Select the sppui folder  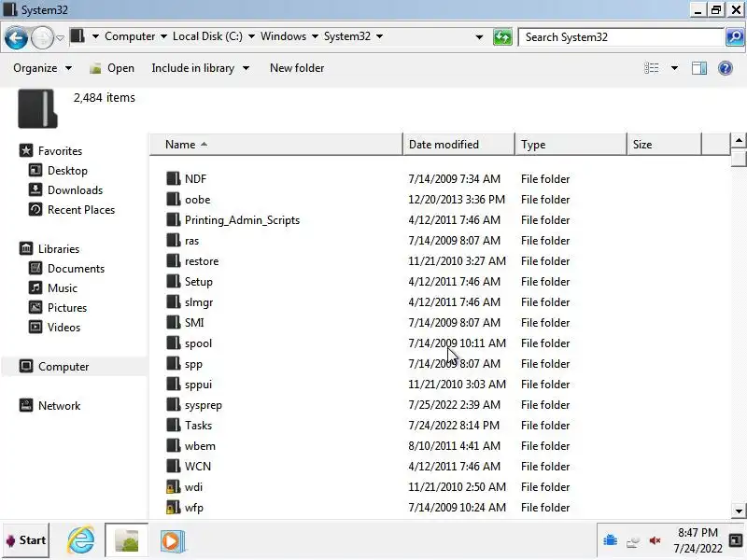point(198,385)
